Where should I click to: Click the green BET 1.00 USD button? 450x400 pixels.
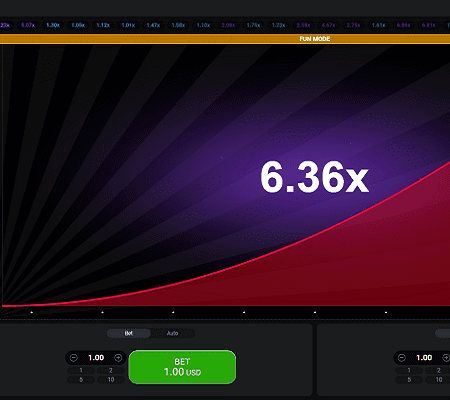point(182,367)
